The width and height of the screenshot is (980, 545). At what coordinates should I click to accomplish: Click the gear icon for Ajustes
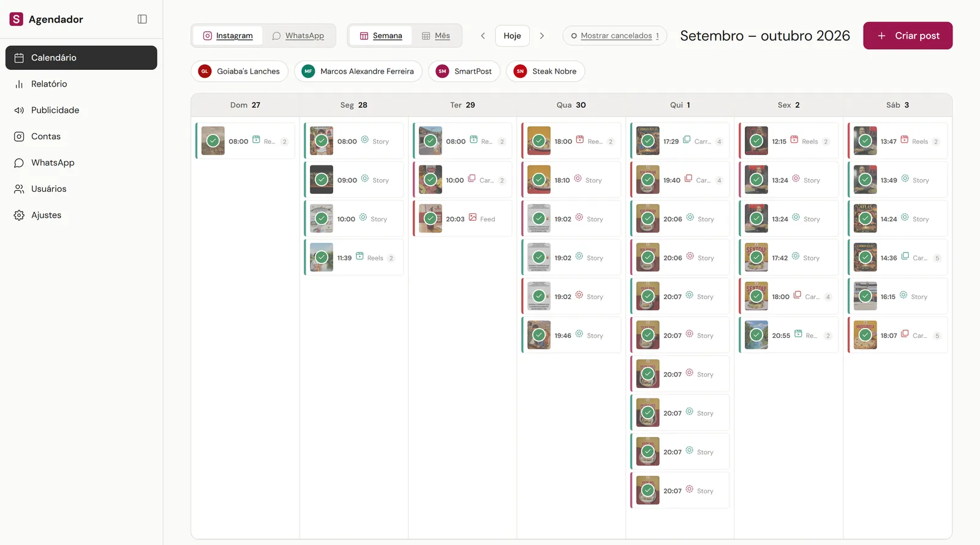[19, 215]
